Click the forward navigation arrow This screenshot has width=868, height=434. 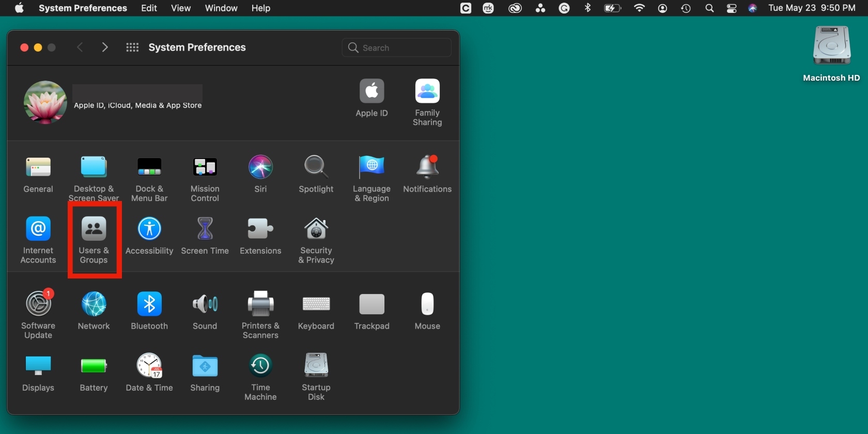(x=105, y=48)
